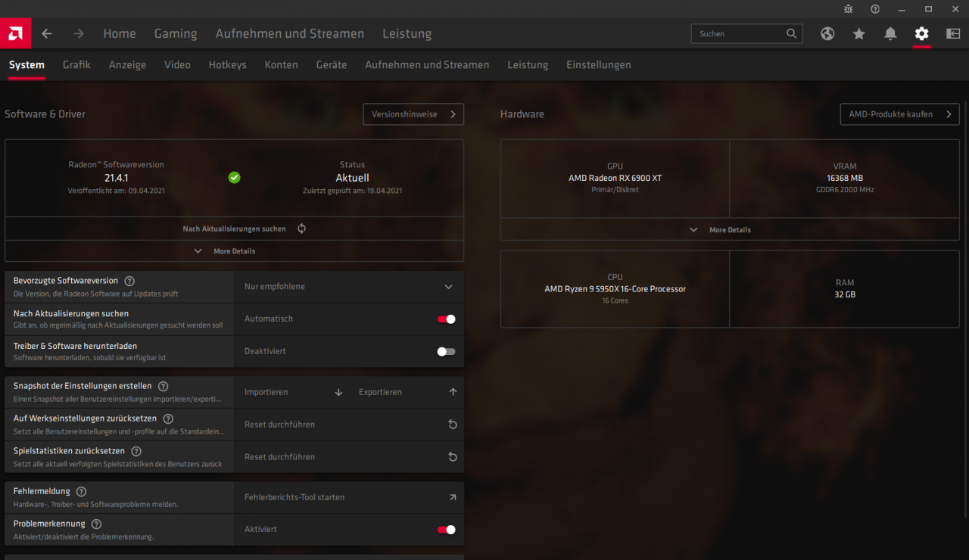
Task: Open notifications bell icon
Action: click(x=890, y=33)
